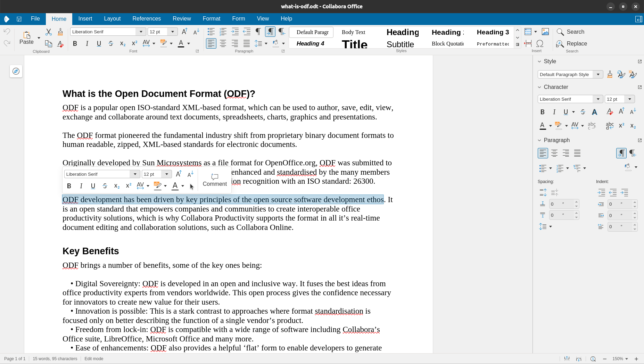The height and width of the screenshot is (364, 644).
Task: Apply the Title style from gallery
Action: [354, 44]
